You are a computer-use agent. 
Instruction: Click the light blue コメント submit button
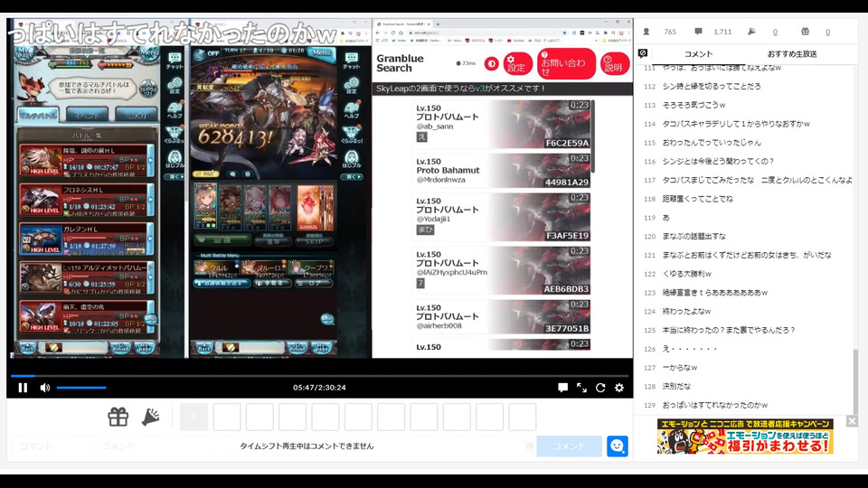click(569, 446)
